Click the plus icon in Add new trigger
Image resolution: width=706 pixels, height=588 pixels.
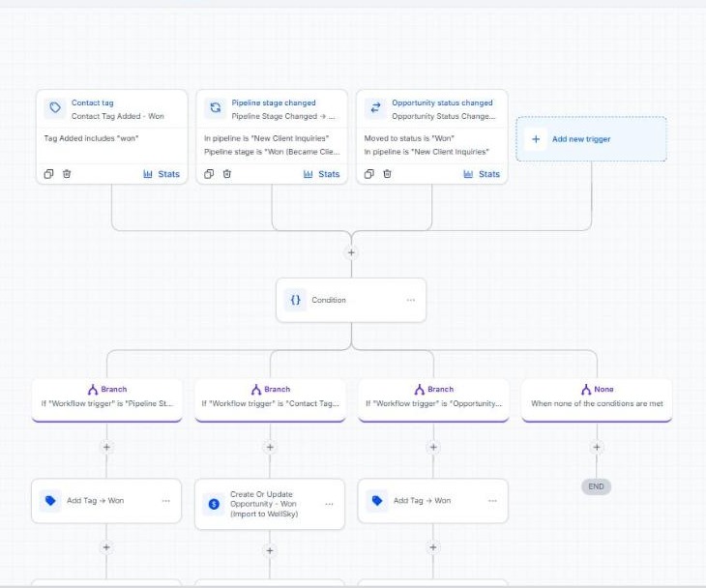coord(536,139)
